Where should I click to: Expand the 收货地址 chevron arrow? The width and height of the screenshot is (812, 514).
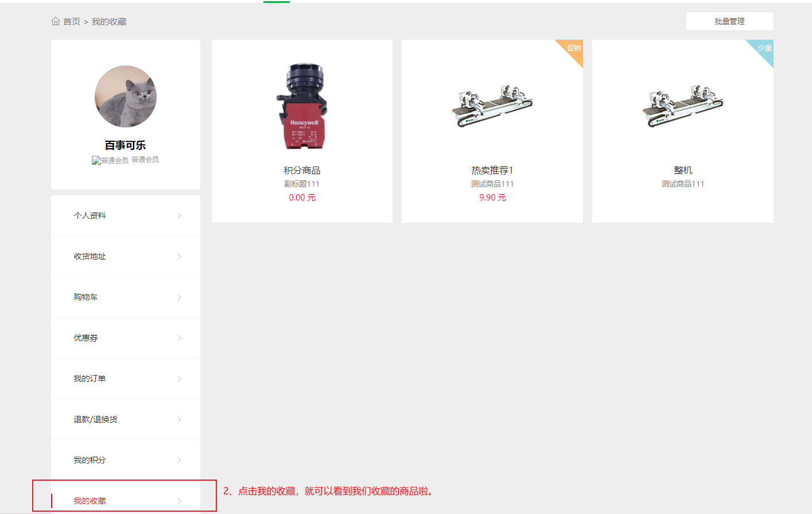pyautogui.click(x=180, y=257)
